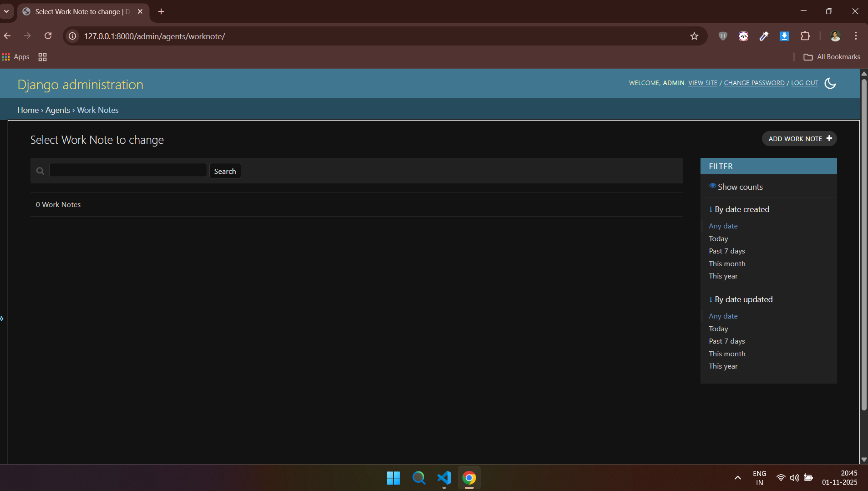
Task: Click the address bar URL
Action: tap(154, 36)
